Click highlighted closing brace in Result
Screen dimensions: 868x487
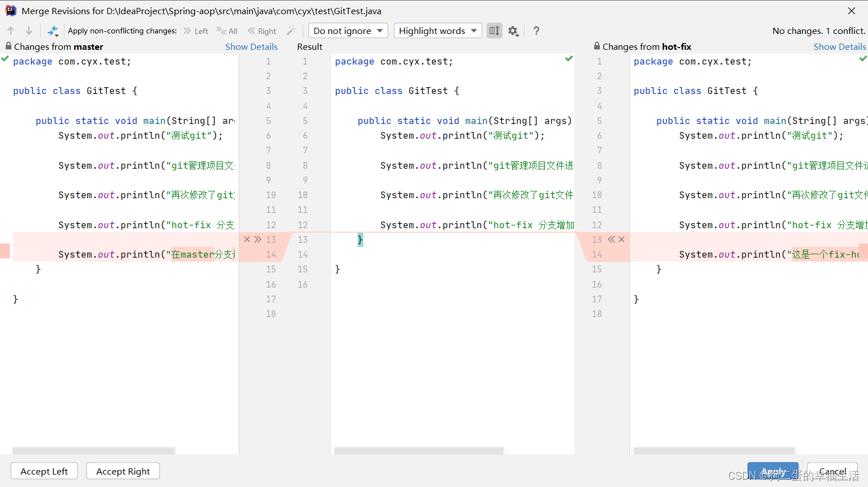[360, 240]
